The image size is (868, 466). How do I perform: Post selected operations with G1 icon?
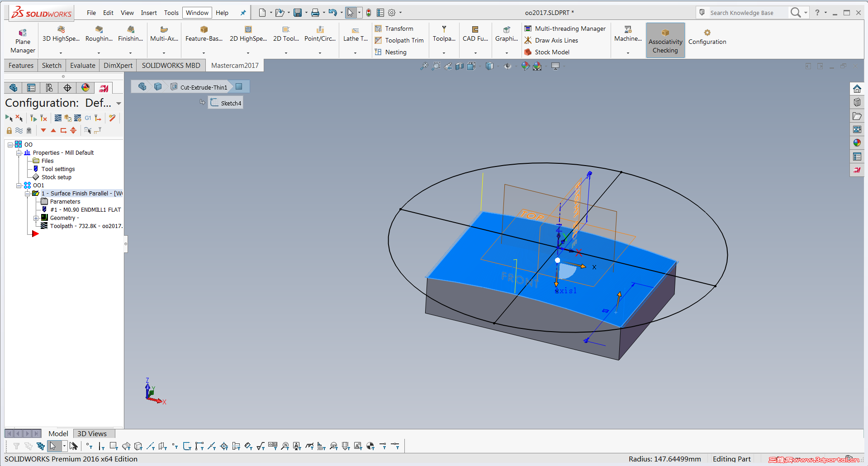(88, 118)
